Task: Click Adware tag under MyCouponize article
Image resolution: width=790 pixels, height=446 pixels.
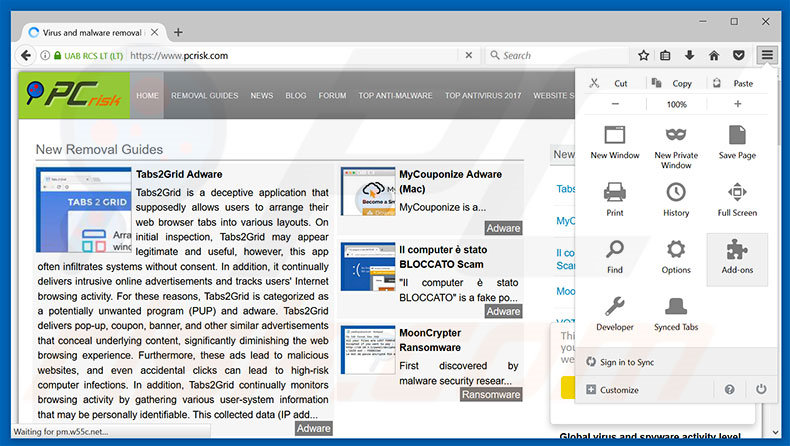Action: pyautogui.click(x=503, y=228)
